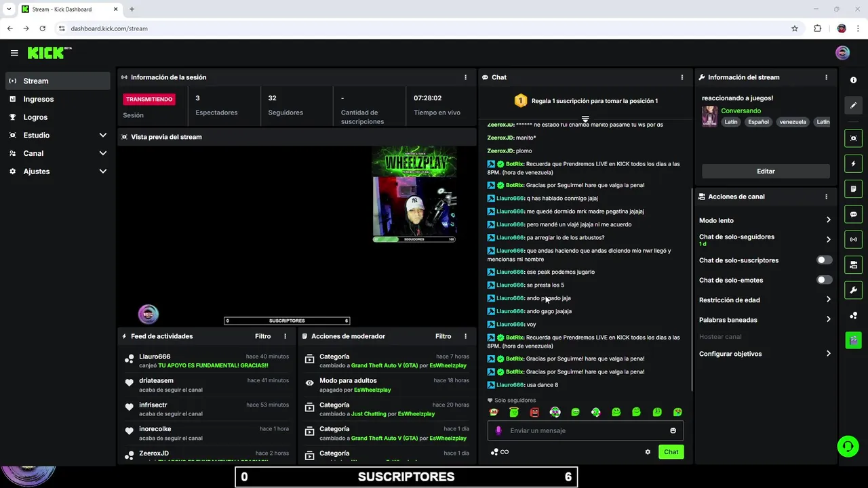Go to Stream in the sidebar

pyautogui.click(x=57, y=81)
